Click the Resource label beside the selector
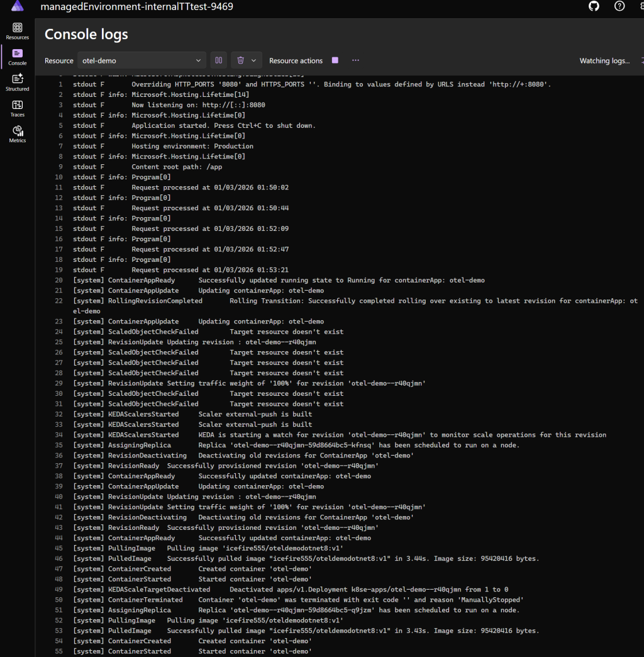Image resolution: width=644 pixels, height=657 pixels. coord(59,61)
